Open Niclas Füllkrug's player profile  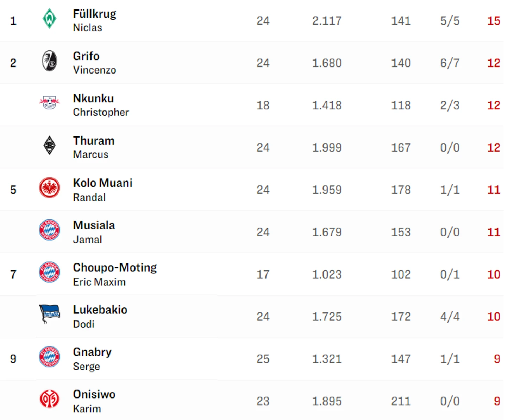click(94, 20)
